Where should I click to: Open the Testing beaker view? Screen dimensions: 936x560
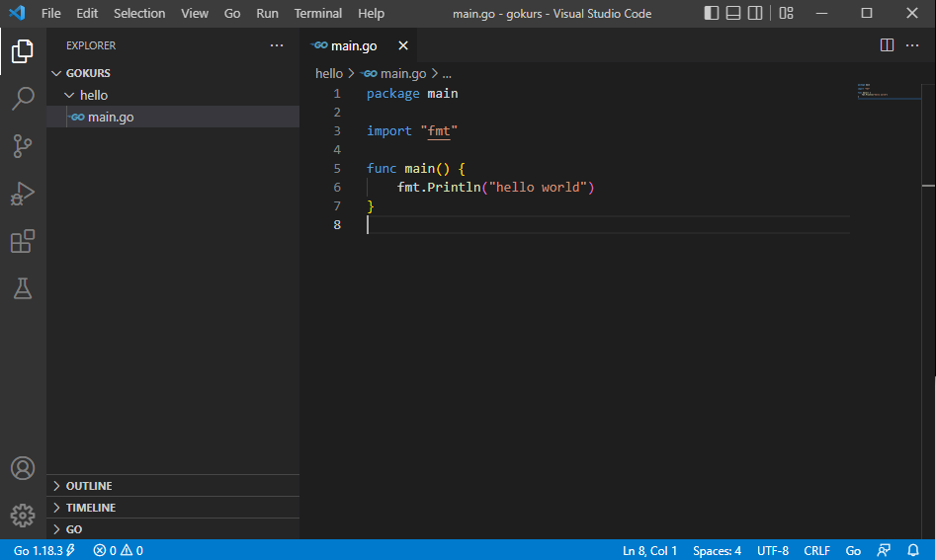(23, 288)
